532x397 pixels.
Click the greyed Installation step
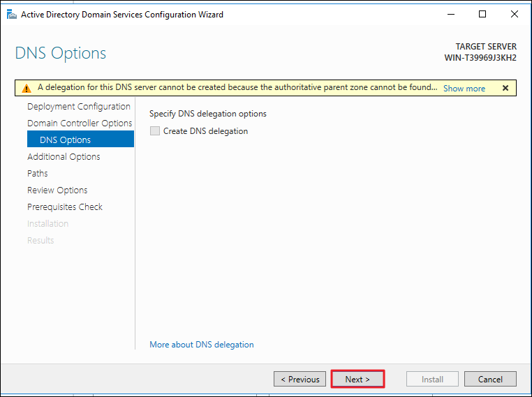point(48,223)
